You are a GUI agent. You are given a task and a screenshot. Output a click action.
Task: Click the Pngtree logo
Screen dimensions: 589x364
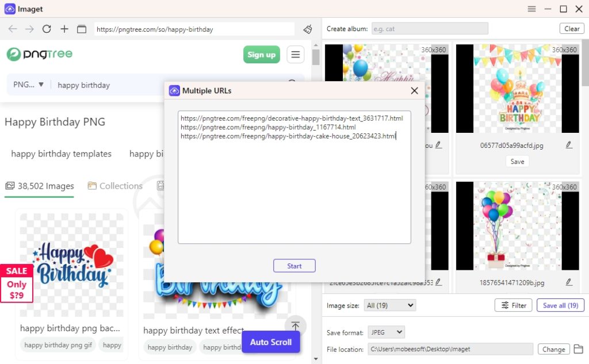(39, 54)
